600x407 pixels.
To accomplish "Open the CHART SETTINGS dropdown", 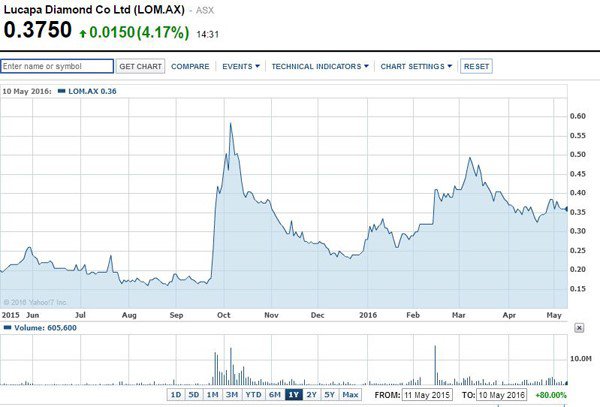I will [x=416, y=67].
